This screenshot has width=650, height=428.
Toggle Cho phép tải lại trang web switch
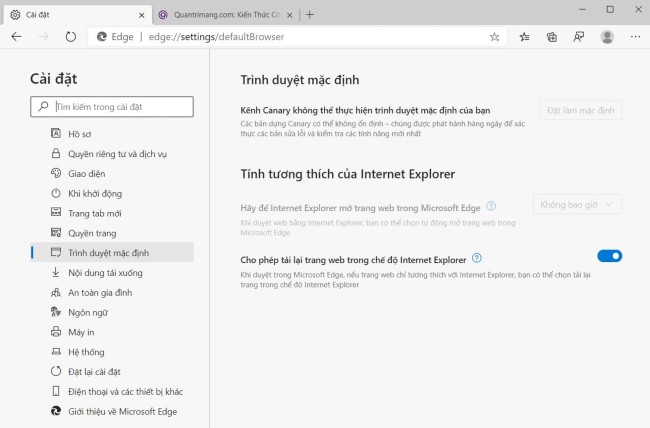609,256
